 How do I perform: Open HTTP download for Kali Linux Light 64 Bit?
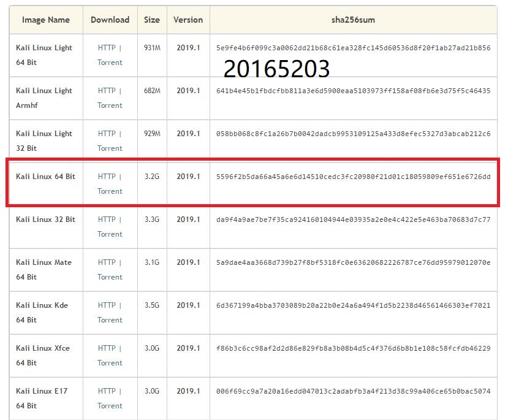click(107, 48)
